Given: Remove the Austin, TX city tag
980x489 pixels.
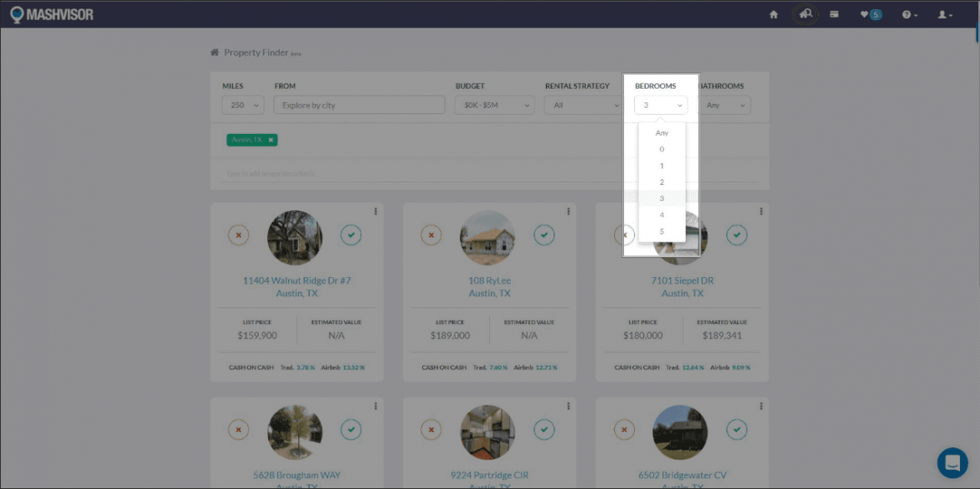Looking at the screenshot, I should click(x=271, y=140).
